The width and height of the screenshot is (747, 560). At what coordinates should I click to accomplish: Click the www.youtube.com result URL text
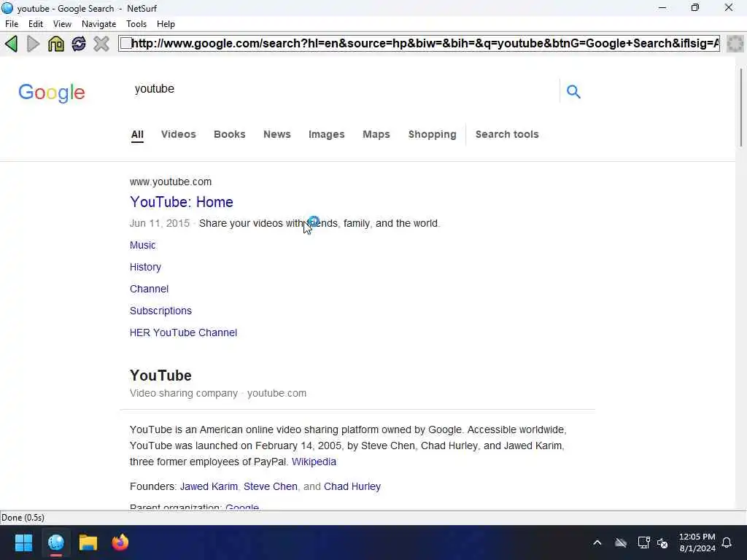171,182
